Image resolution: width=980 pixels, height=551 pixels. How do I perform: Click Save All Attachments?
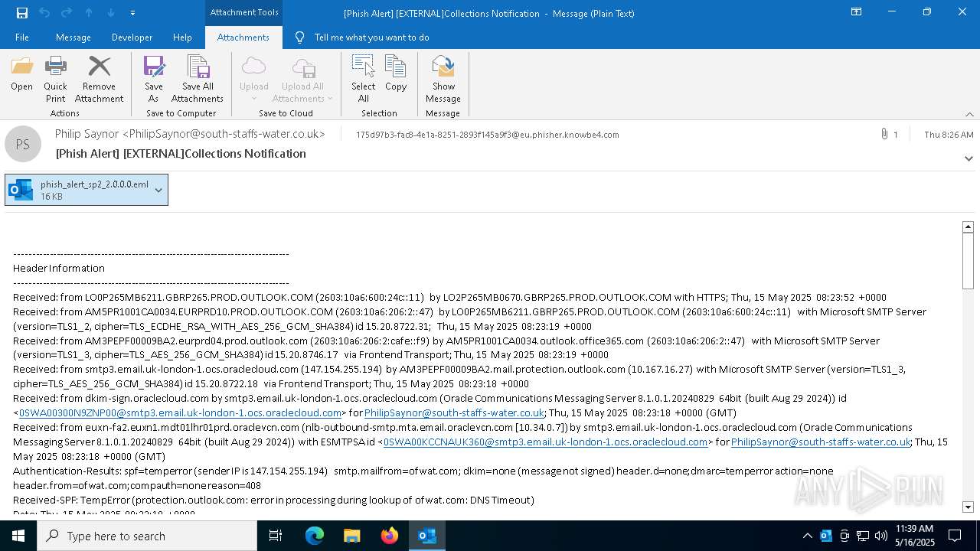(198, 80)
